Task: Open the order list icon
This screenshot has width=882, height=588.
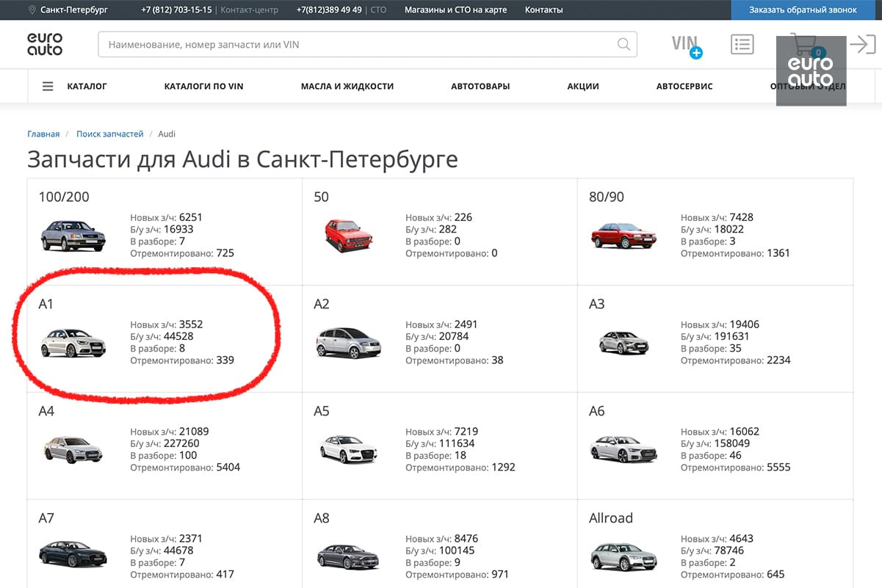Action: [742, 45]
